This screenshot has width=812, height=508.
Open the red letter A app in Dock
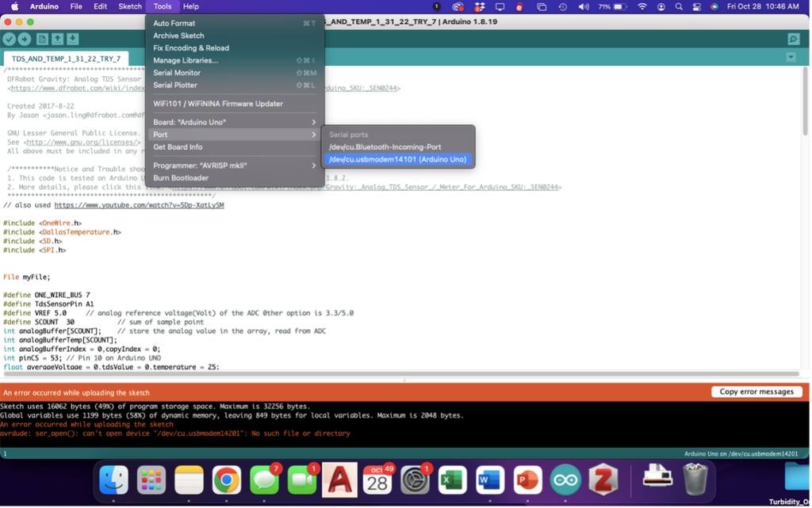(x=339, y=479)
